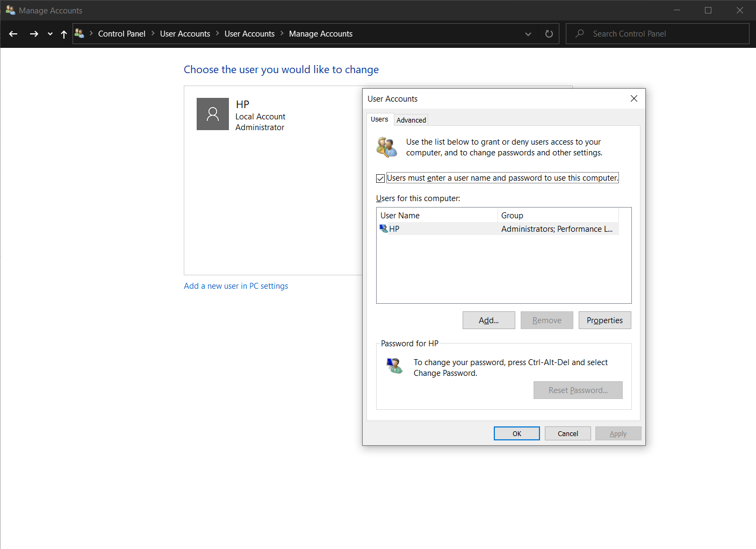The width and height of the screenshot is (756, 549).
Task: Open the address bar dropdown arrow
Action: tap(528, 33)
